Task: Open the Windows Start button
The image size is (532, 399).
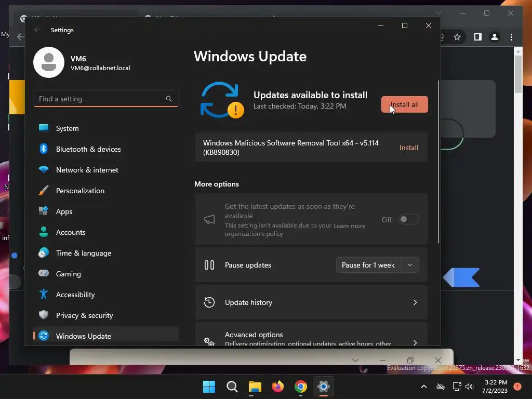Action: 209,387
